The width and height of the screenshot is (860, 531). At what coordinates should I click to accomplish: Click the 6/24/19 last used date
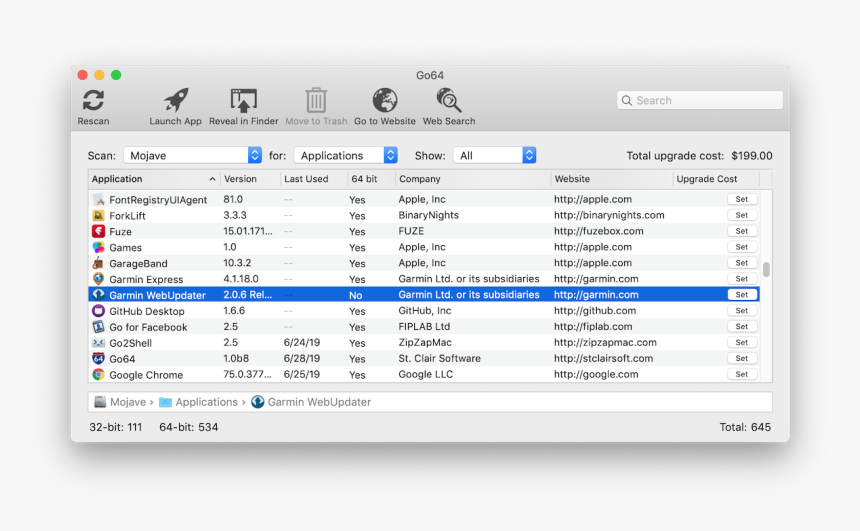pyautogui.click(x=302, y=342)
